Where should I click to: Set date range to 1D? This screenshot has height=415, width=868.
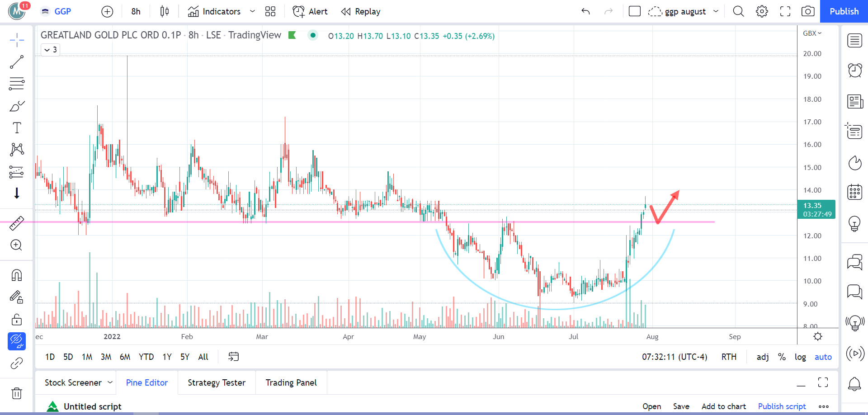(x=50, y=357)
